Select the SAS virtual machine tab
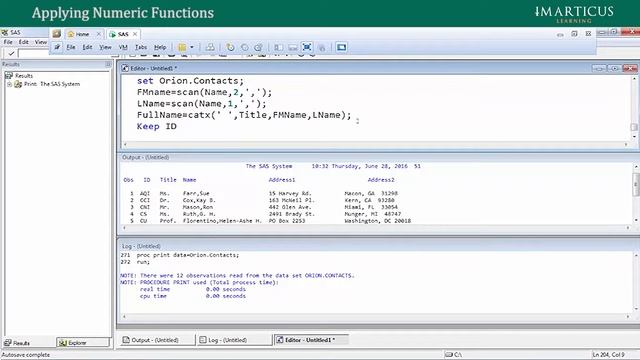The width and height of the screenshot is (640, 360). 122,34
